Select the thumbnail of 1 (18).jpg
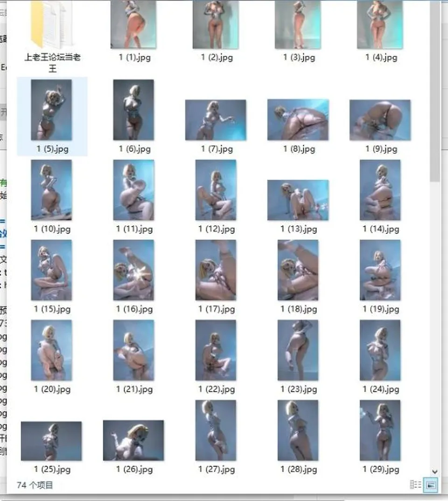 [x=298, y=270]
